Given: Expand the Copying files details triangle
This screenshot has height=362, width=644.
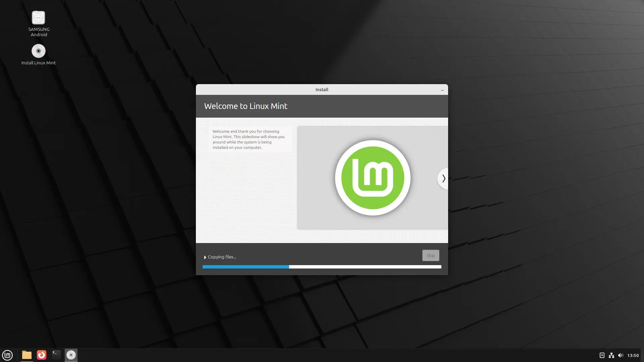Looking at the screenshot, I should 205,257.
